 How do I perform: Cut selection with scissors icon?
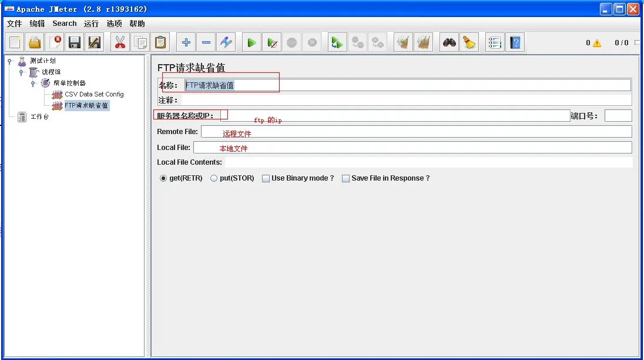tap(120, 42)
